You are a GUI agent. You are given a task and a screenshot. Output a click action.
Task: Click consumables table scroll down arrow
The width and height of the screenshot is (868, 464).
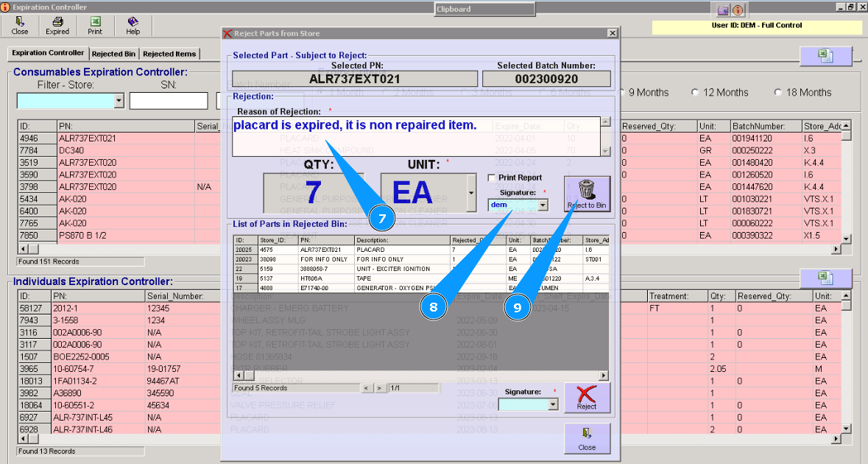[846, 239]
